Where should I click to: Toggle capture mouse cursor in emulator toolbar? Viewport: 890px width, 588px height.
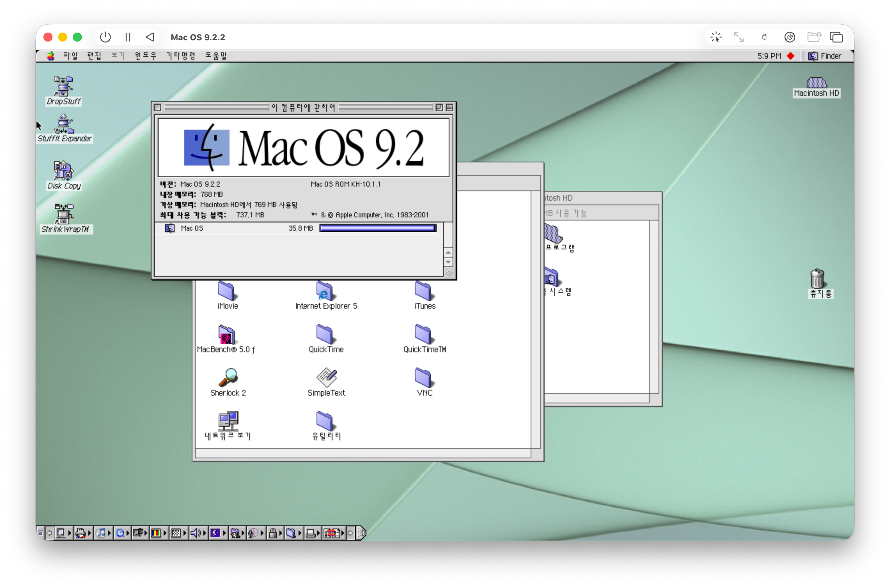pyautogui.click(x=715, y=37)
